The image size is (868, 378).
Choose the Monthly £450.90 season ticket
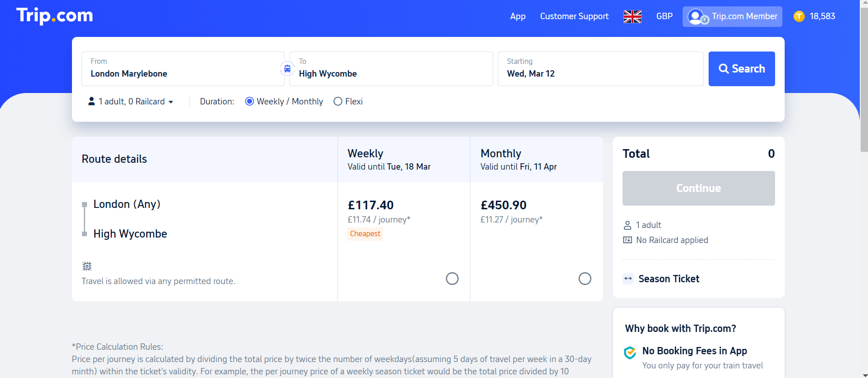click(x=585, y=279)
